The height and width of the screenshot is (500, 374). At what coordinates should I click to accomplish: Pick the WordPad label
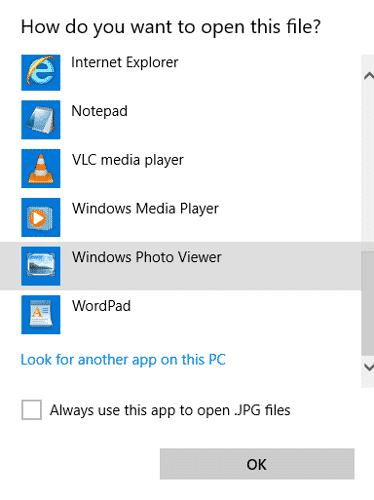pyautogui.click(x=101, y=306)
